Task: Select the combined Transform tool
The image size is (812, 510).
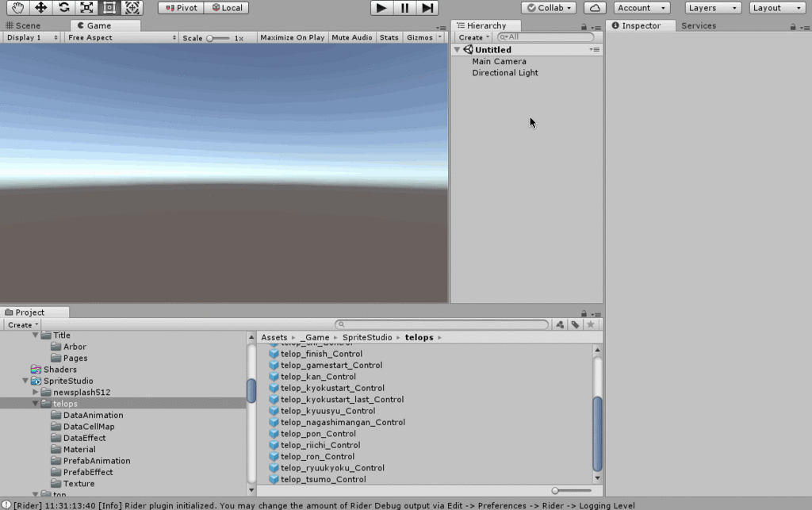Action: point(132,8)
